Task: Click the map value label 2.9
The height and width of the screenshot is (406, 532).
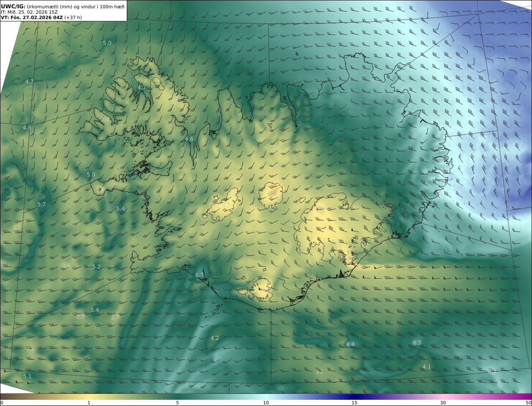Action: point(81,317)
